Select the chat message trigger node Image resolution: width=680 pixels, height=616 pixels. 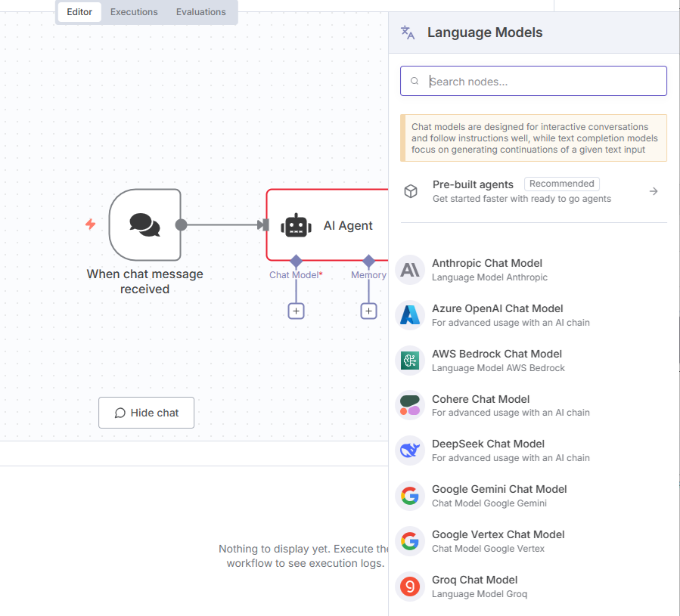pyautogui.click(x=144, y=224)
